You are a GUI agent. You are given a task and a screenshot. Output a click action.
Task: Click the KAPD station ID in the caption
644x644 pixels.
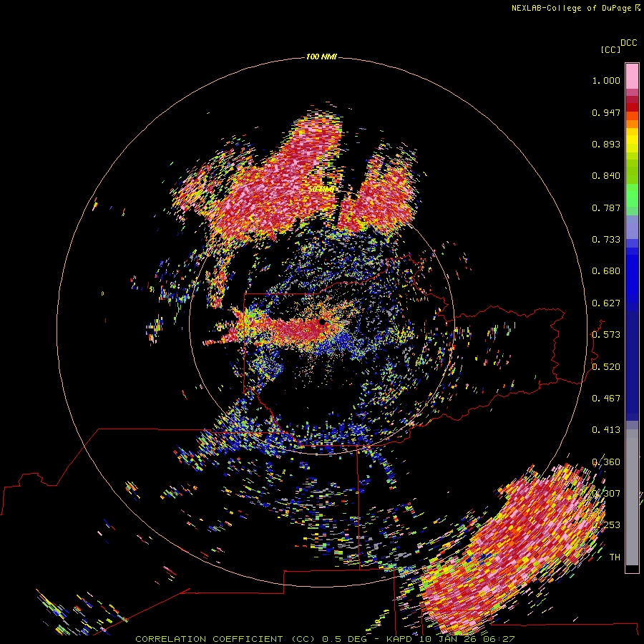(x=399, y=639)
